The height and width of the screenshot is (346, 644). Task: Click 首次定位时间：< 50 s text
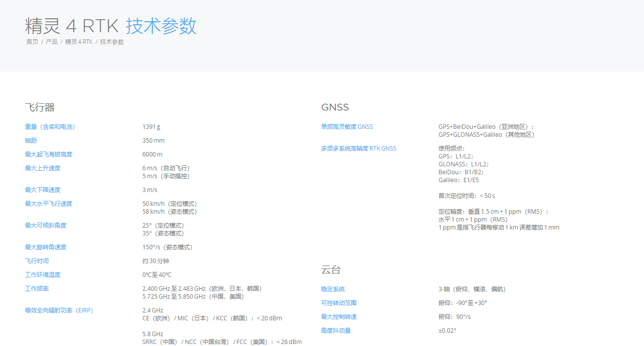(467, 196)
